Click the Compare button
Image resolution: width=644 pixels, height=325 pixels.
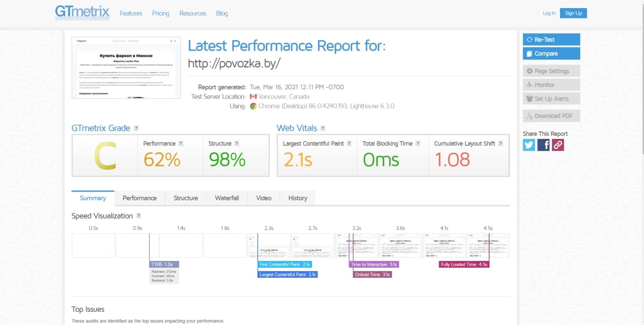(x=551, y=53)
